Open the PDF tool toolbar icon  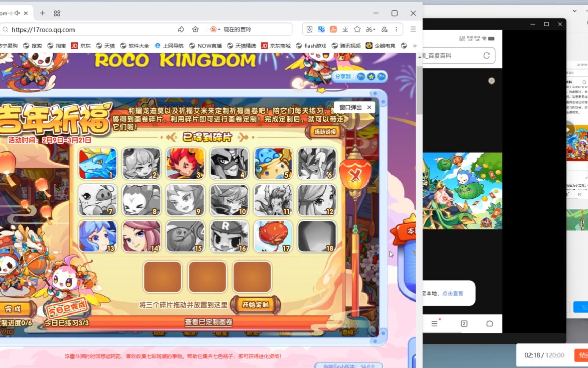point(333,29)
